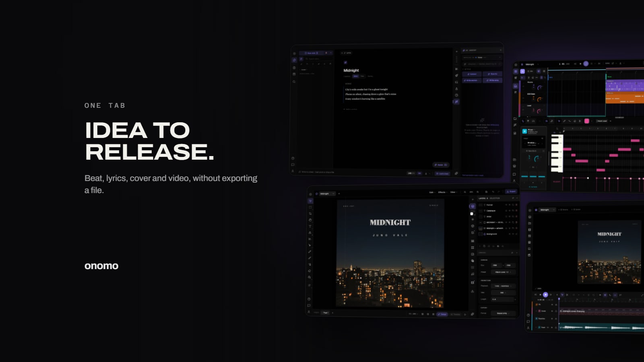The image size is (644, 362).
Task: Open the export Format dropdown
Action: [x=503, y=313]
